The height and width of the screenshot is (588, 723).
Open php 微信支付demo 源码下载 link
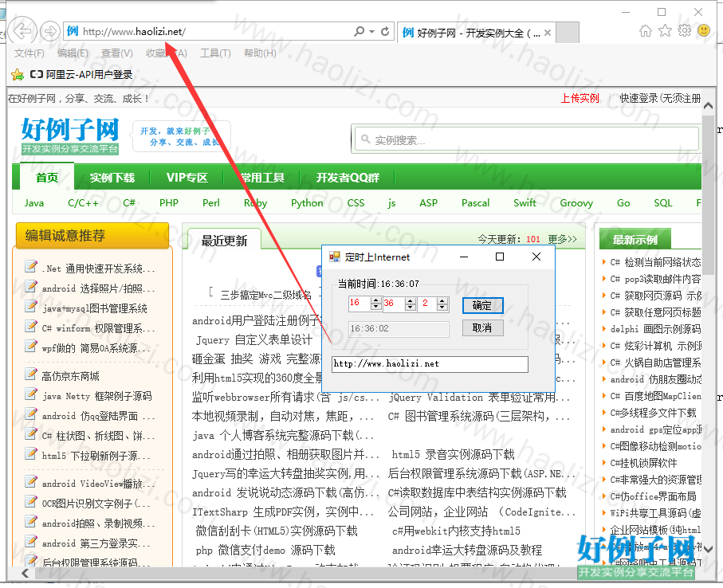(x=265, y=551)
